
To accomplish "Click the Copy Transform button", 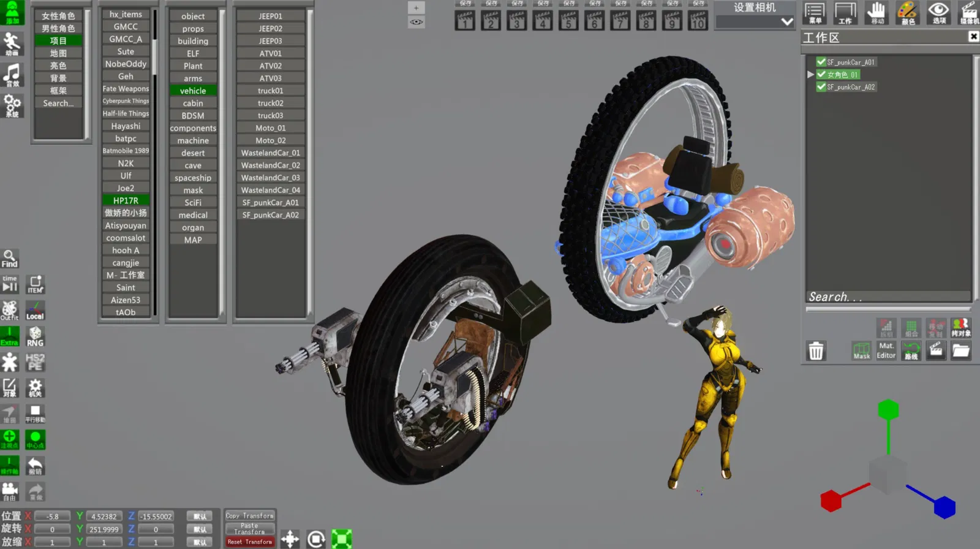I will pos(250,516).
